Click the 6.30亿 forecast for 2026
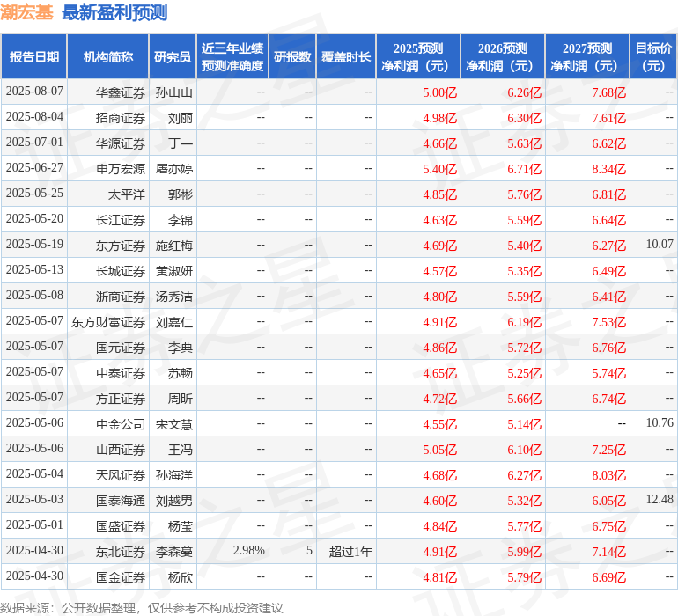678x616 pixels. [525, 118]
